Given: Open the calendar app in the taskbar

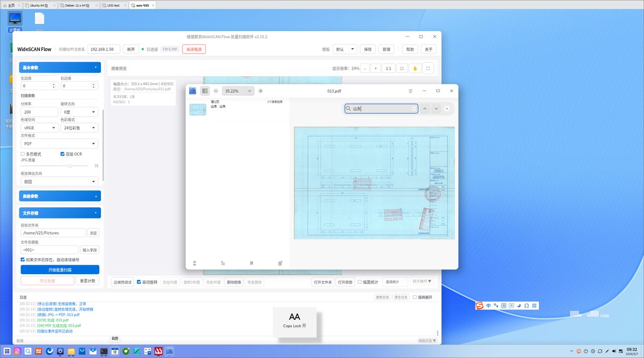Looking at the screenshot, I should coord(115,351).
